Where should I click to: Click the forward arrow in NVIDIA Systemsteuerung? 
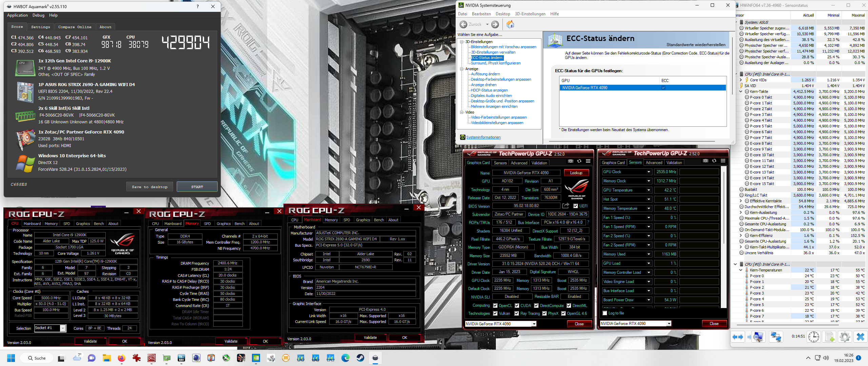pyautogui.click(x=495, y=24)
